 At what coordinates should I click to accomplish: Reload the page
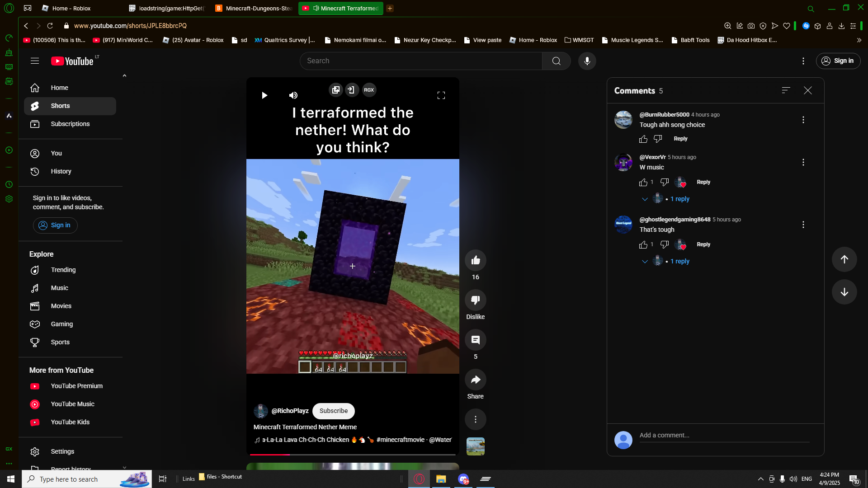pyautogui.click(x=50, y=26)
